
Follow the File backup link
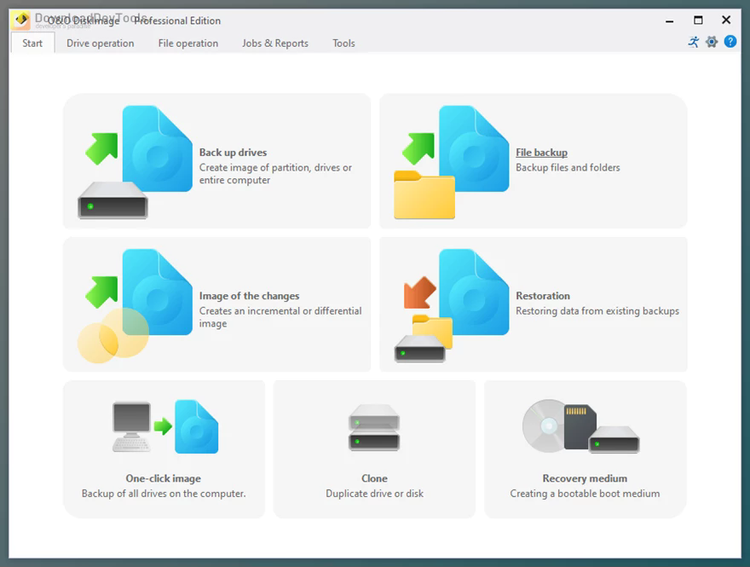click(x=541, y=153)
